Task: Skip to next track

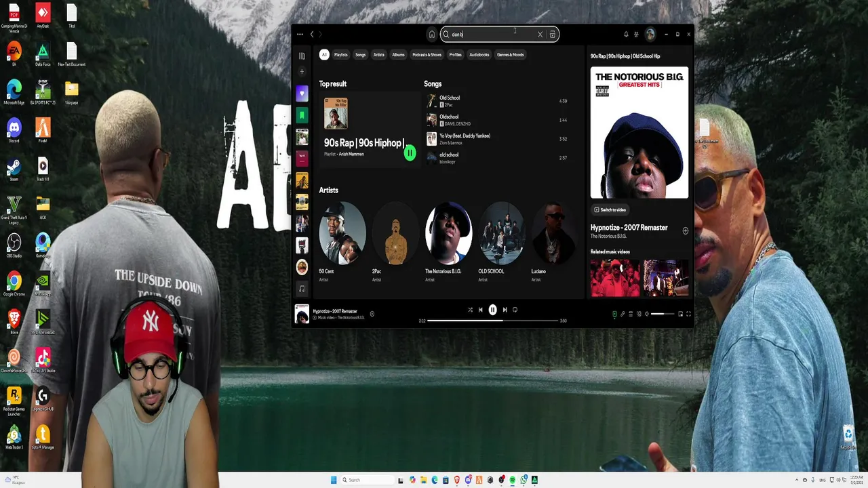Action: coord(505,310)
